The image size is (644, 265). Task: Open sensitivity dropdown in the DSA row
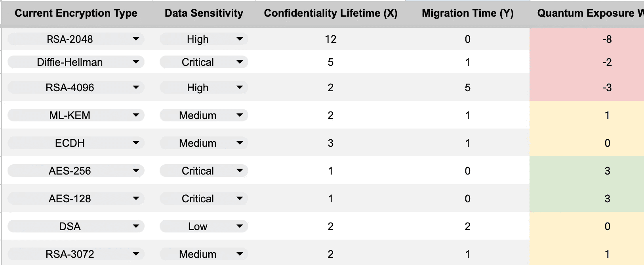click(x=204, y=227)
